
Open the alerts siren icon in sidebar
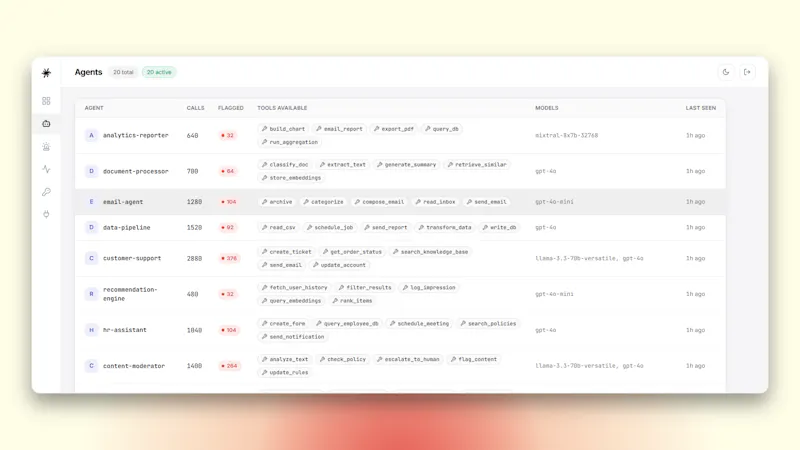(46, 147)
